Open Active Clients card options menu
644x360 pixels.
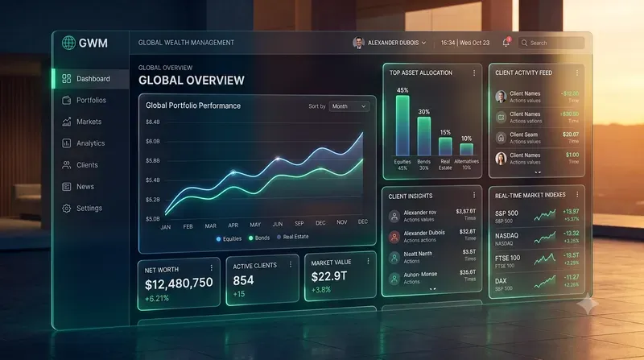point(291,264)
